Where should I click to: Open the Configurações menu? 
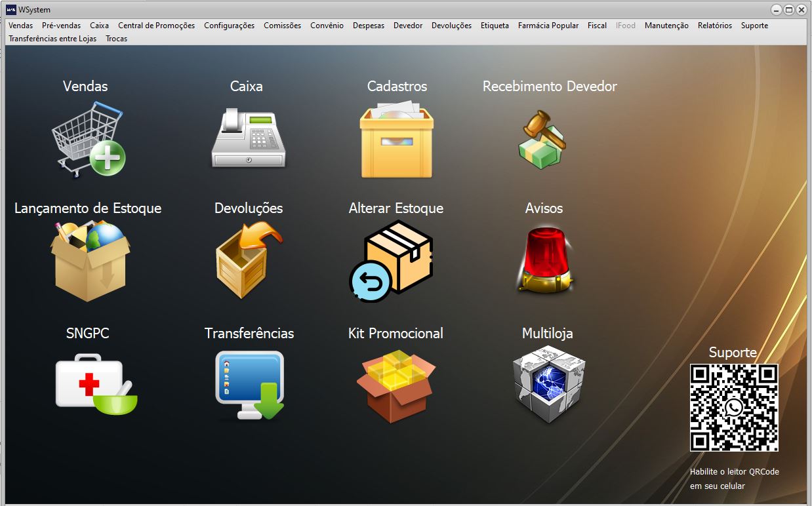click(x=229, y=26)
